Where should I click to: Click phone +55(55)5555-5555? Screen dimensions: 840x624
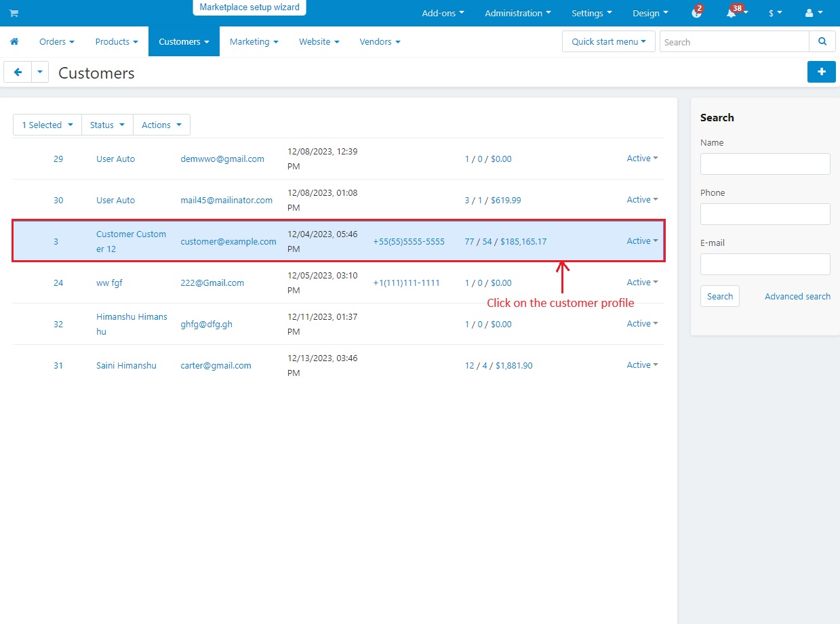tap(409, 241)
